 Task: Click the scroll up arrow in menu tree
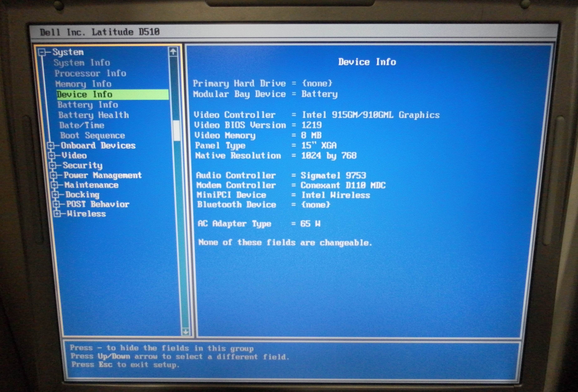(173, 52)
